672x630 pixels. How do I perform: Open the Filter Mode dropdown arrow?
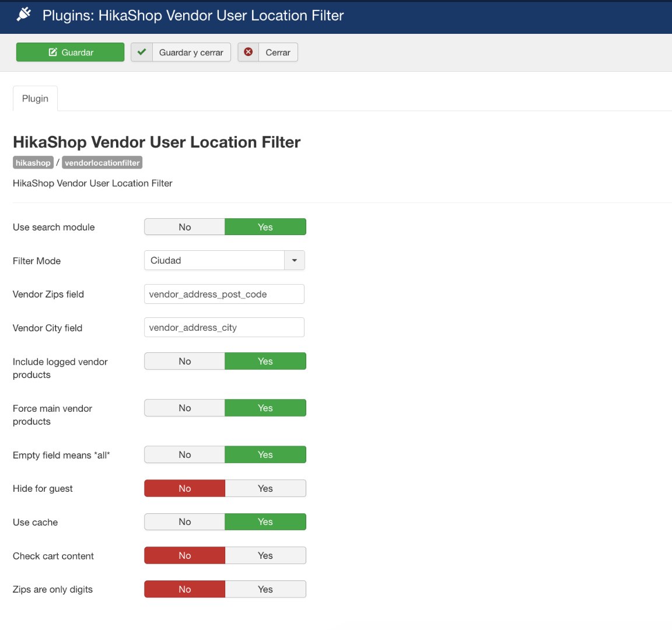[x=295, y=260]
